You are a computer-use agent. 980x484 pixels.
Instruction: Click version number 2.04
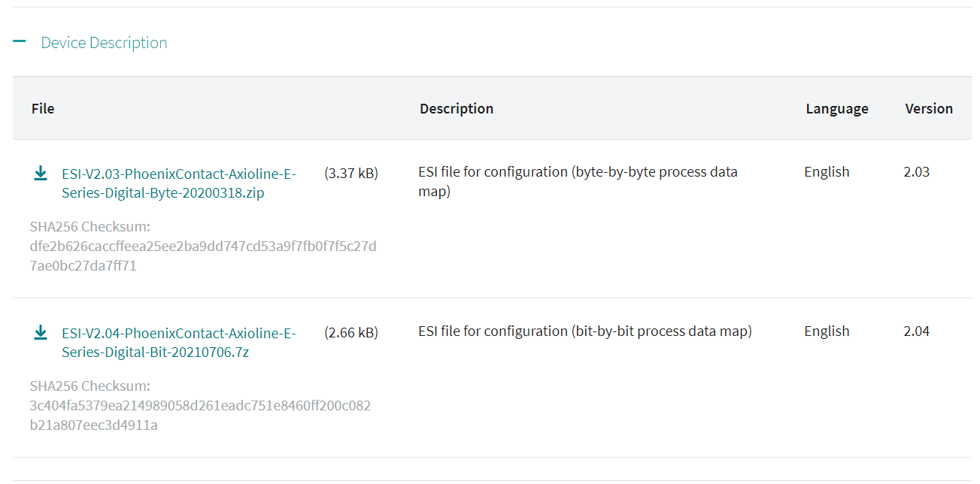(x=917, y=331)
